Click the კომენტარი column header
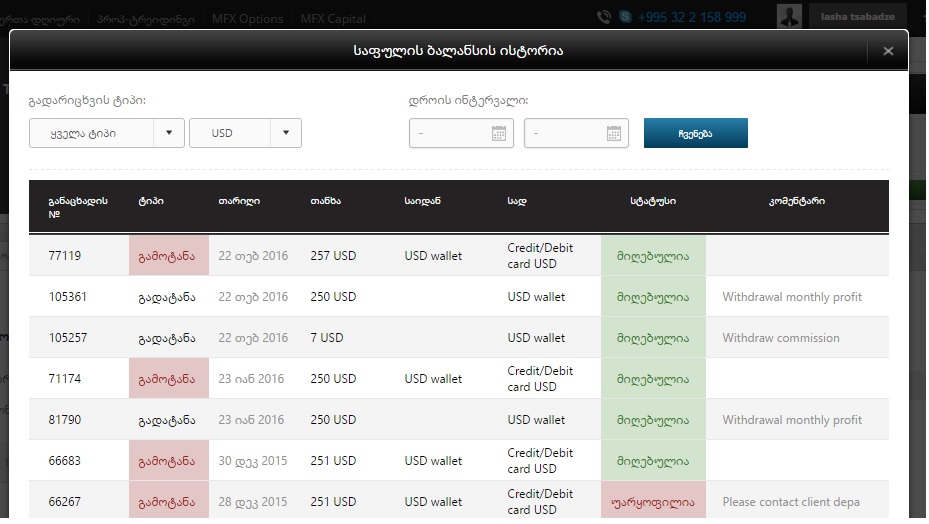 coord(796,201)
